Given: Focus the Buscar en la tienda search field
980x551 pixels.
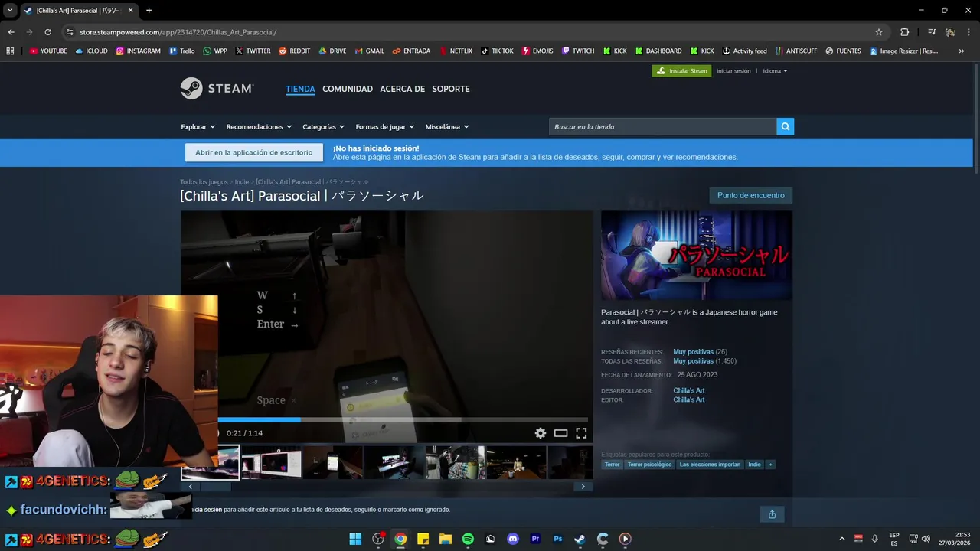Looking at the screenshot, I should point(663,126).
